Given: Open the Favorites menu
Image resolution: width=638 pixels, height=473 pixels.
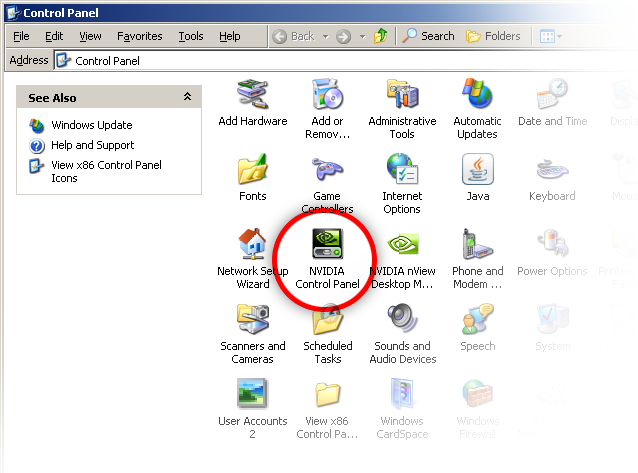Looking at the screenshot, I should [140, 36].
